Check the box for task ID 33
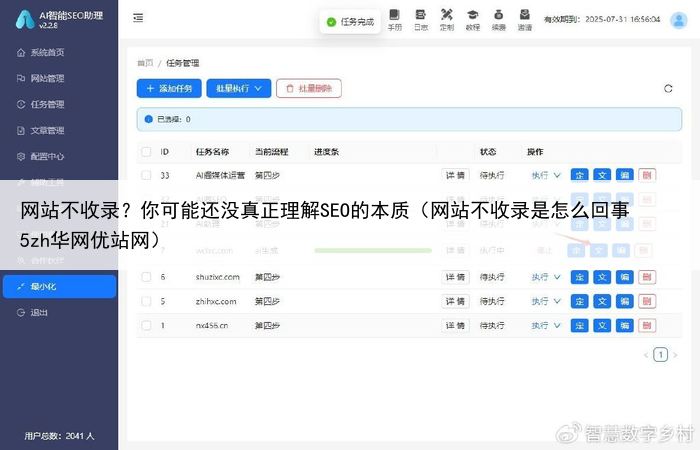The image size is (700, 450). pyautogui.click(x=146, y=175)
